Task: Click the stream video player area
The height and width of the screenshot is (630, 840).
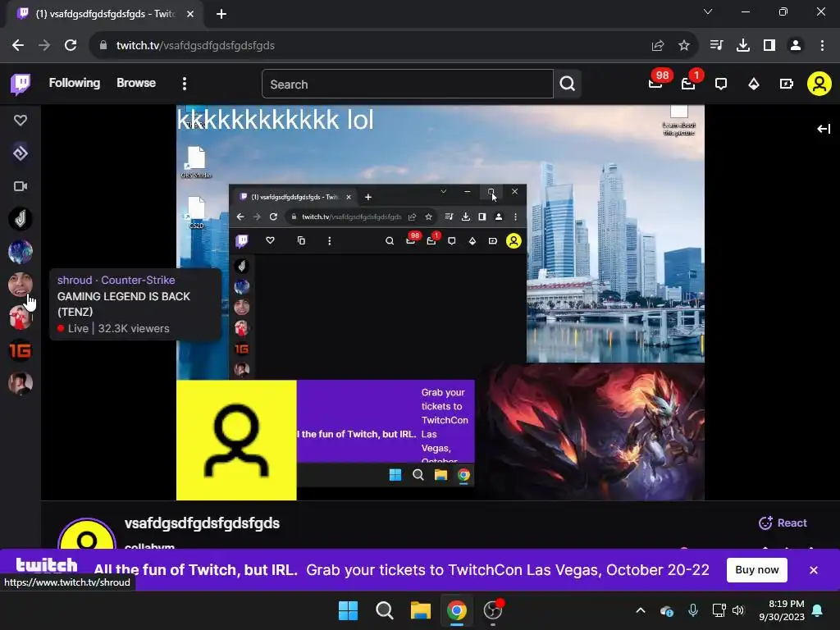Action: (x=440, y=303)
